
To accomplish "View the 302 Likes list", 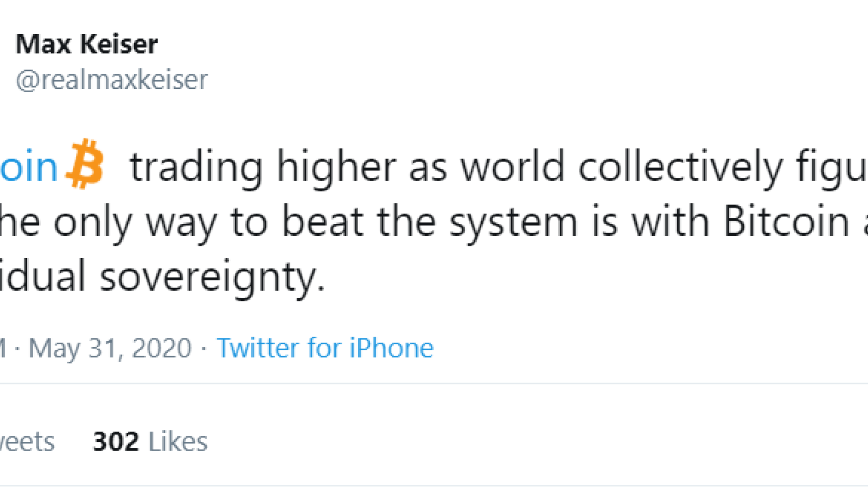I will (x=150, y=441).
